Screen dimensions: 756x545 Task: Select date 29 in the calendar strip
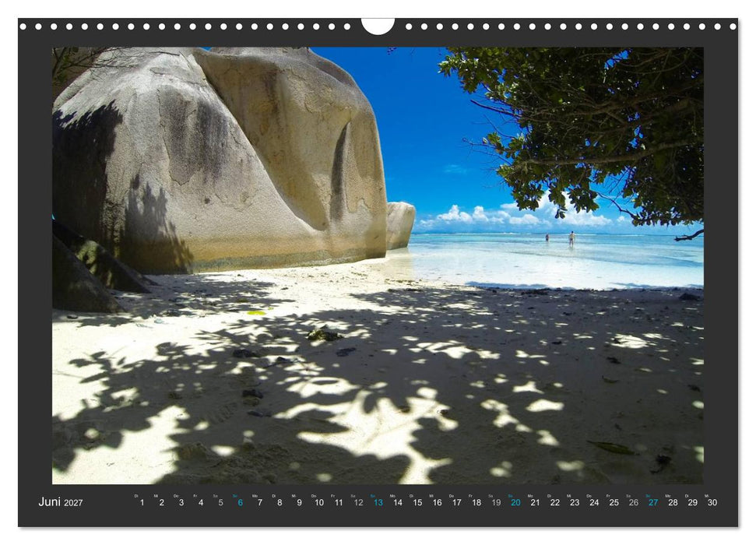(693, 502)
